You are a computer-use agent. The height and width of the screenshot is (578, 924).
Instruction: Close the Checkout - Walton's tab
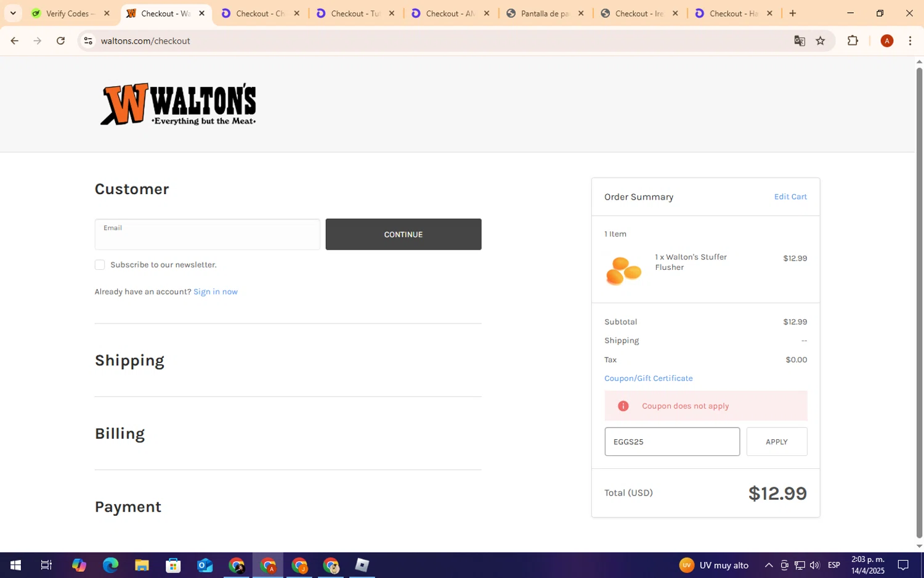pos(201,13)
